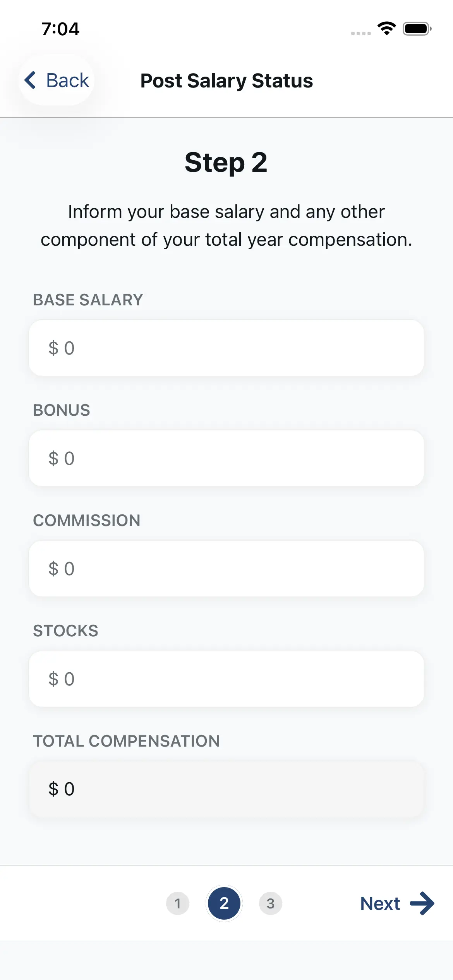The image size is (453, 980).
Task: Tap the 7:04 clock in status bar
Action: (60, 29)
